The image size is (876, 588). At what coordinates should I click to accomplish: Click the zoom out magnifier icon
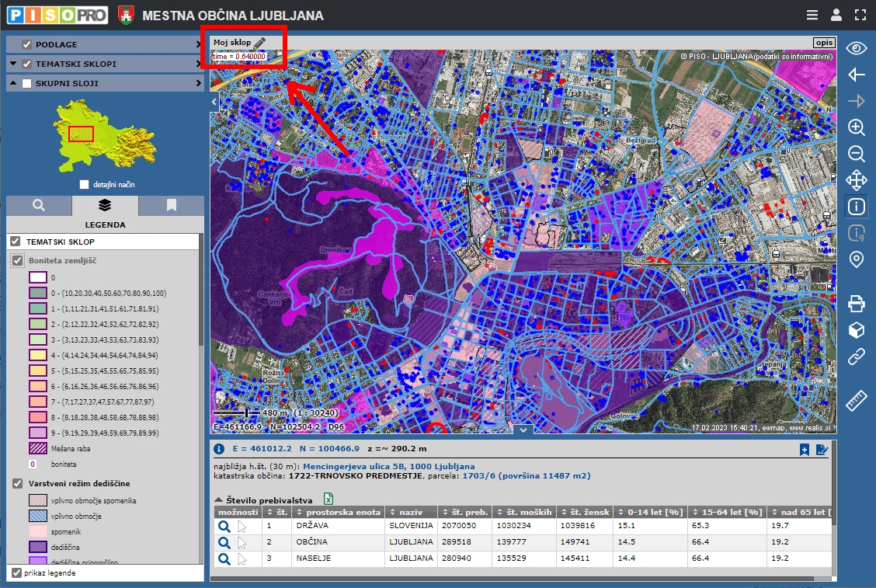click(x=856, y=154)
